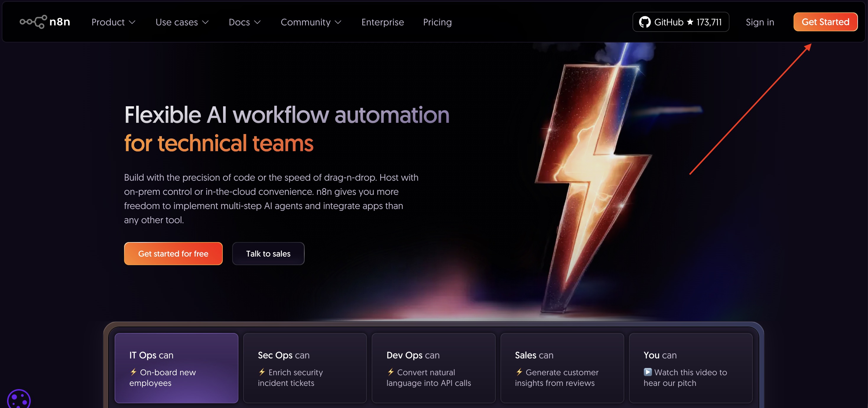Click the n8n logo in the navbar
868x408 pixels.
point(45,22)
